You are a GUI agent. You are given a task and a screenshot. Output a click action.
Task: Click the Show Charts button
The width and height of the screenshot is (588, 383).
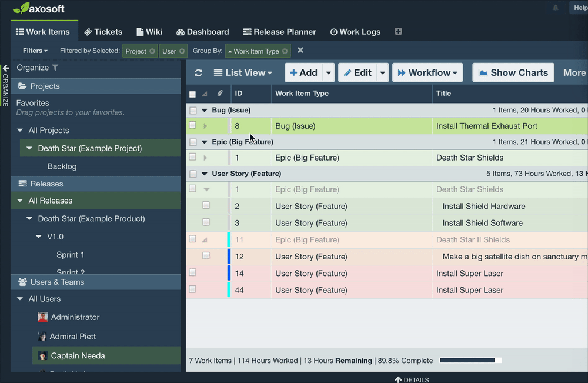pyautogui.click(x=513, y=73)
